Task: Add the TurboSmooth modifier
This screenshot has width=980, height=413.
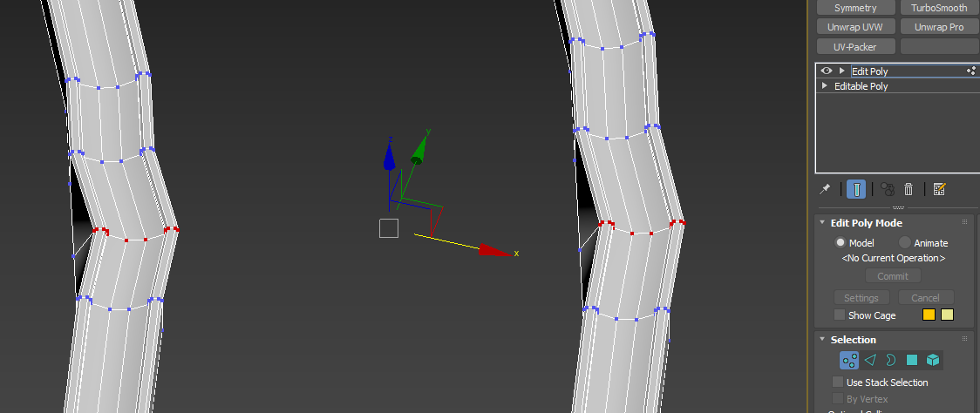Action: pos(939,8)
